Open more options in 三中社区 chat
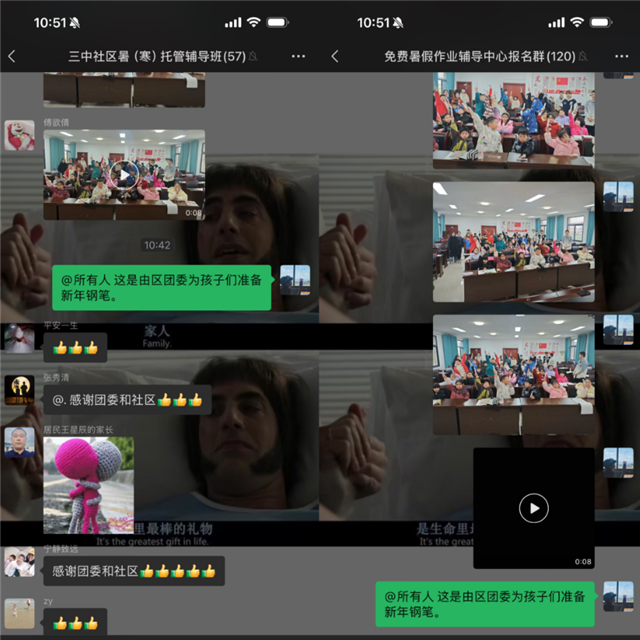This screenshot has height=640, width=640. coord(298,56)
